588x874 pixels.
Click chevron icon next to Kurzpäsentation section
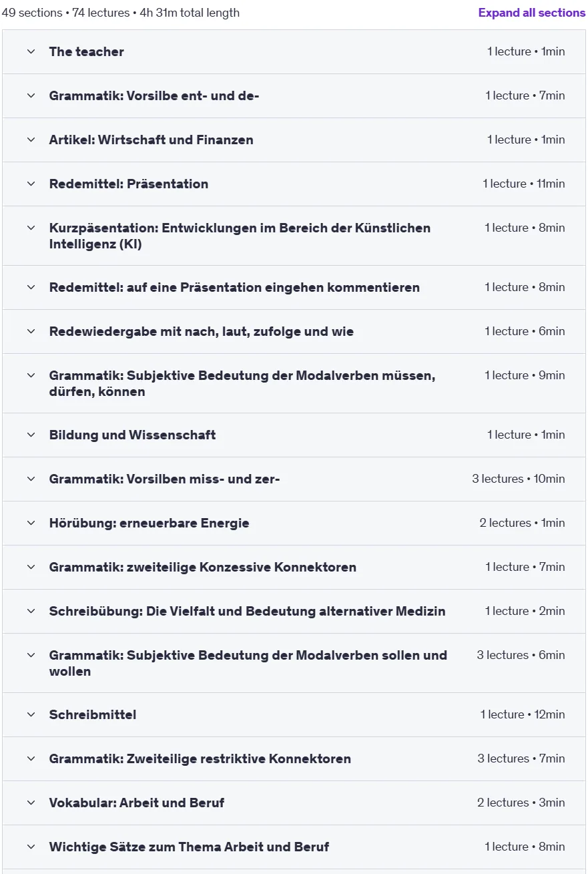31,228
